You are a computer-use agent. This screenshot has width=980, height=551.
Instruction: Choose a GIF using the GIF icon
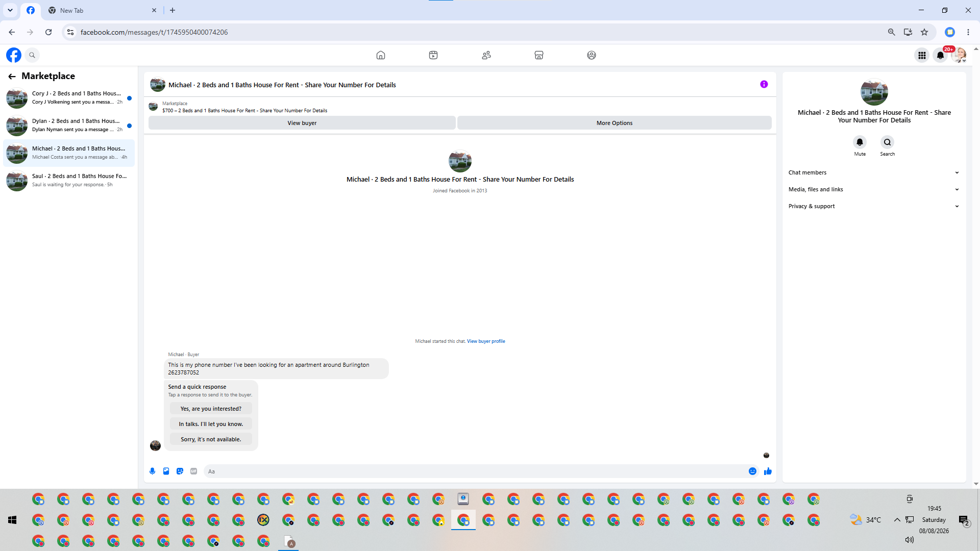[193, 471]
